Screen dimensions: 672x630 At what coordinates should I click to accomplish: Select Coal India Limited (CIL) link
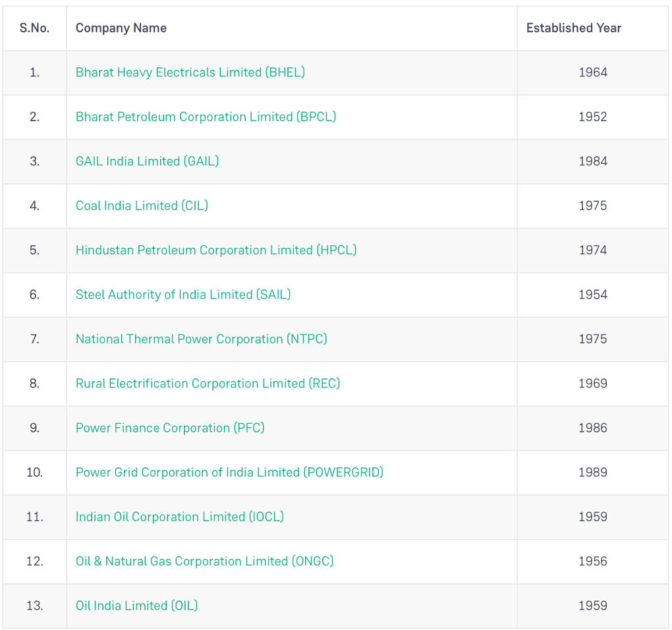pyautogui.click(x=142, y=206)
